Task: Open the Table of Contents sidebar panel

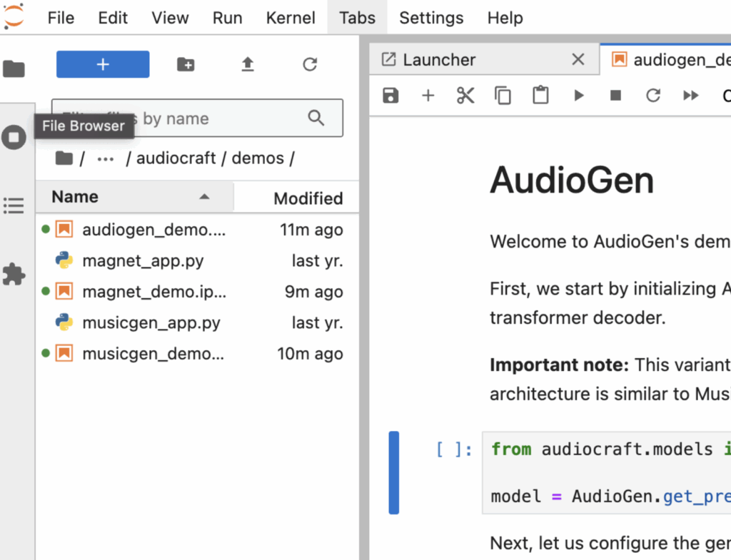Action: (x=14, y=206)
